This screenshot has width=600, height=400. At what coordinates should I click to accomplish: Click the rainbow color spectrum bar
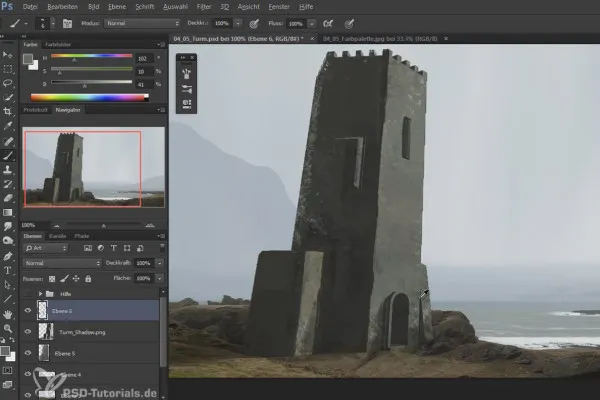tap(90, 97)
